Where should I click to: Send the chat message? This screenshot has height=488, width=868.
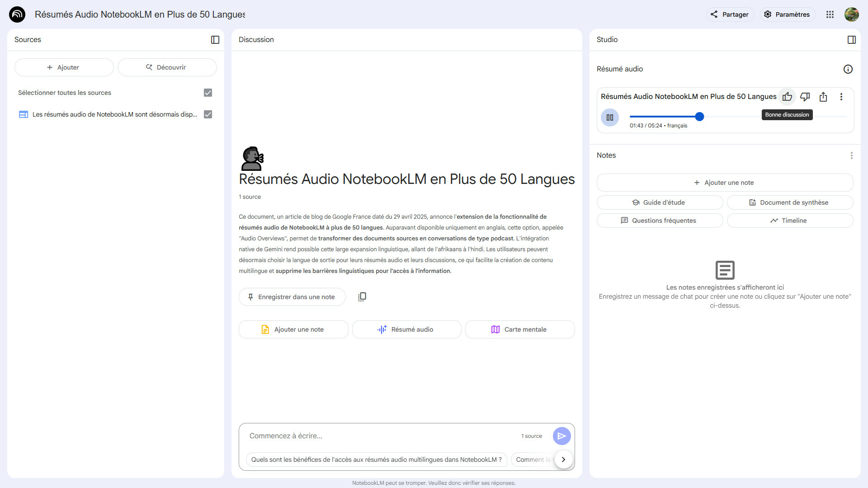[x=562, y=436]
